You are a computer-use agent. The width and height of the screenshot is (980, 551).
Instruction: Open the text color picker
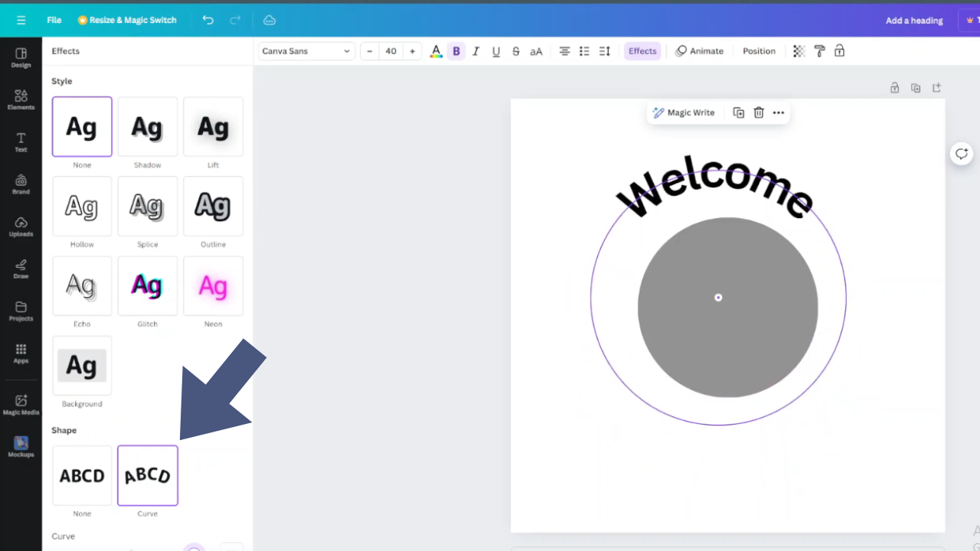pos(436,51)
